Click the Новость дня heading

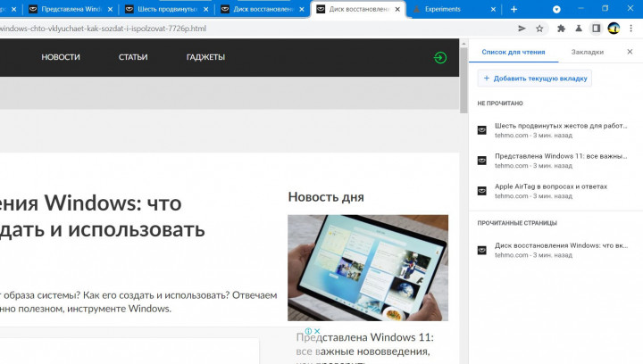[x=326, y=197]
